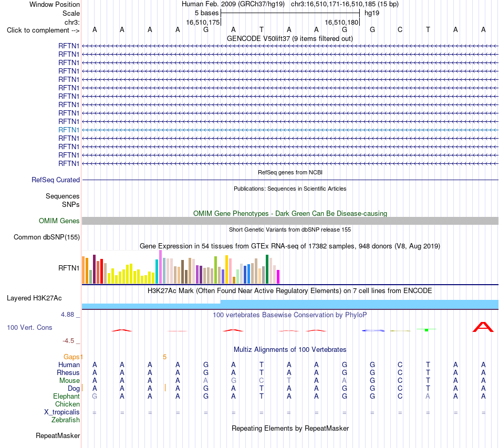Click the 'Window Position' track label
This screenshot has height=448, width=499.
tap(55, 4)
